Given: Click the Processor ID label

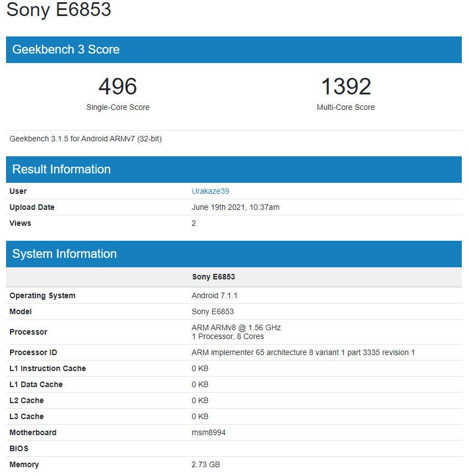Looking at the screenshot, I should (33, 352).
